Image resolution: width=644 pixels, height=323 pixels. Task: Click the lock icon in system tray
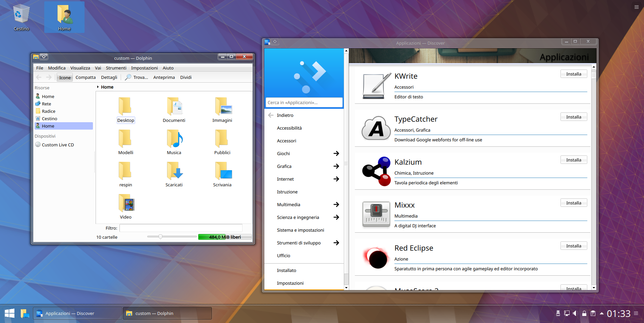584,313
